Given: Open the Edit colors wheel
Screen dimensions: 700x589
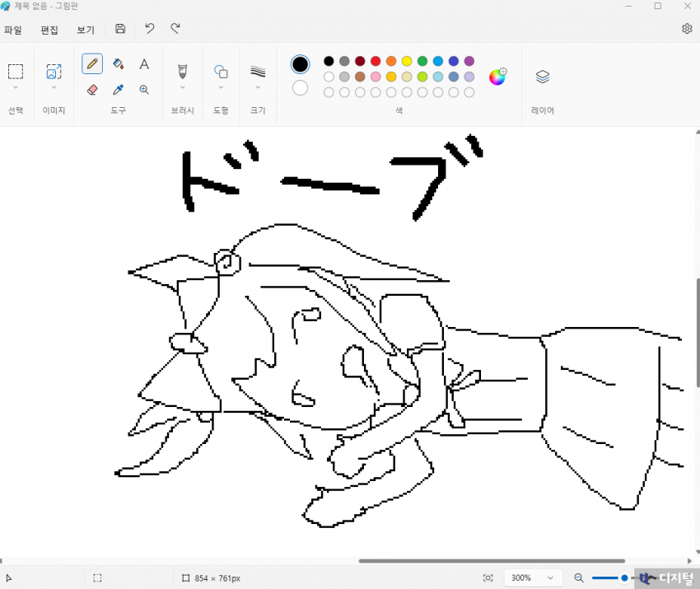Looking at the screenshot, I should tap(497, 77).
